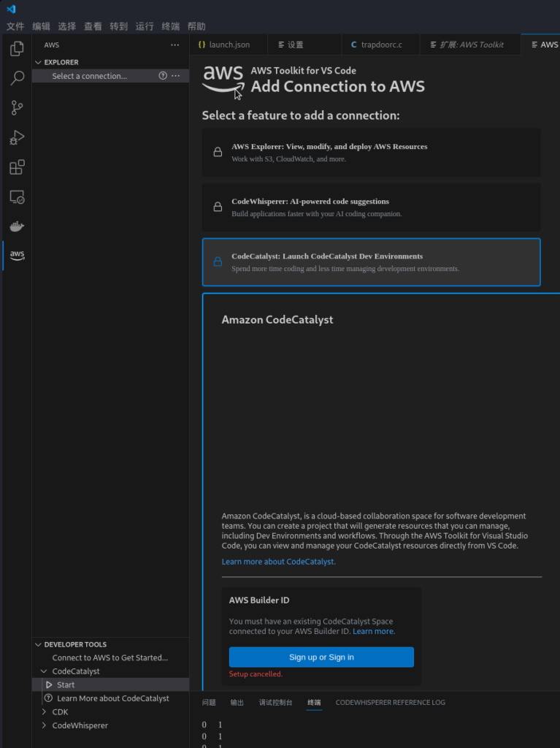
Task: Open the Search view in activity bar
Action: pyautogui.click(x=17, y=77)
